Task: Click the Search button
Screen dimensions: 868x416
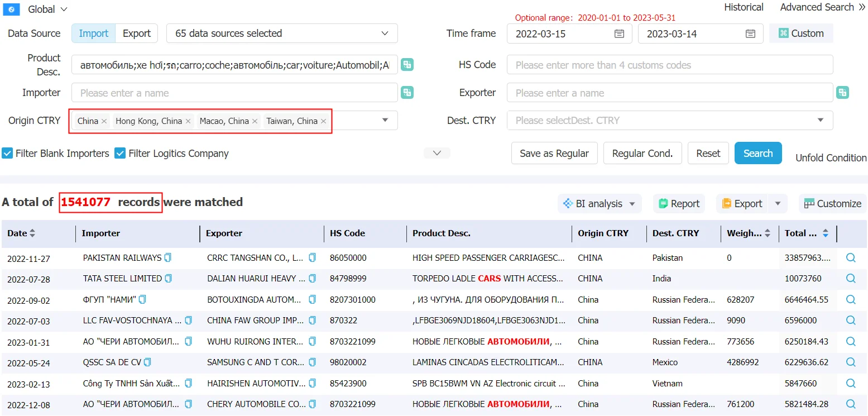Action: pyautogui.click(x=758, y=153)
